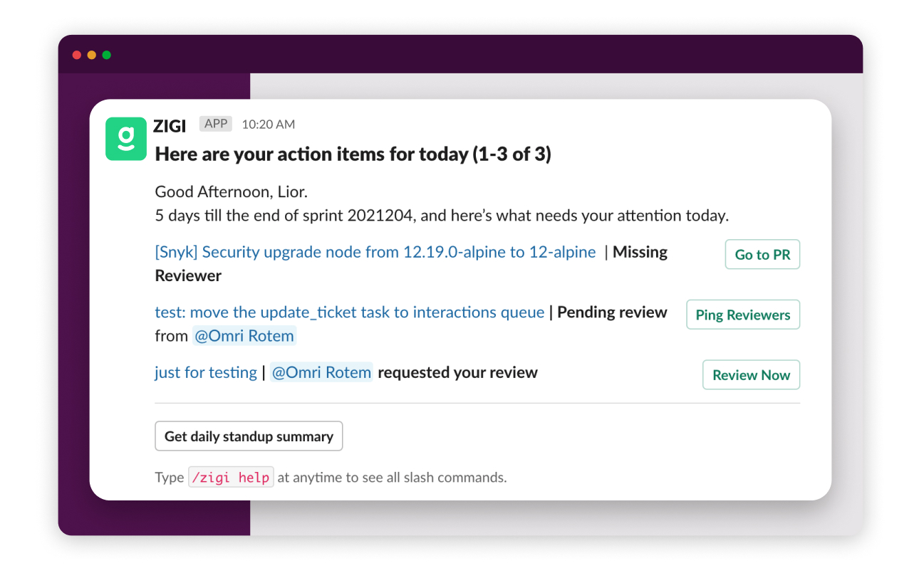Viewport: 924px width, 578px height.
Task: Click the 'Good Afternoon, Lior.' greeting text
Action: click(231, 191)
